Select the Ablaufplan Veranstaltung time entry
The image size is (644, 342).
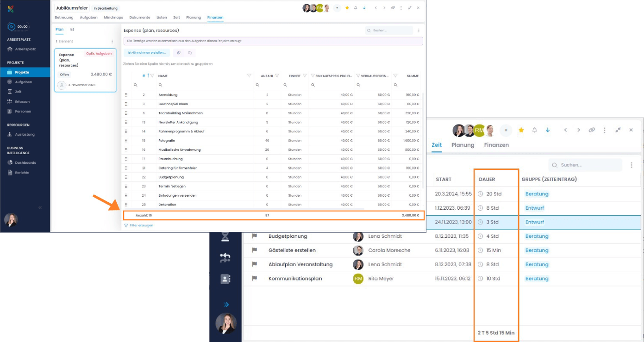click(x=442, y=265)
